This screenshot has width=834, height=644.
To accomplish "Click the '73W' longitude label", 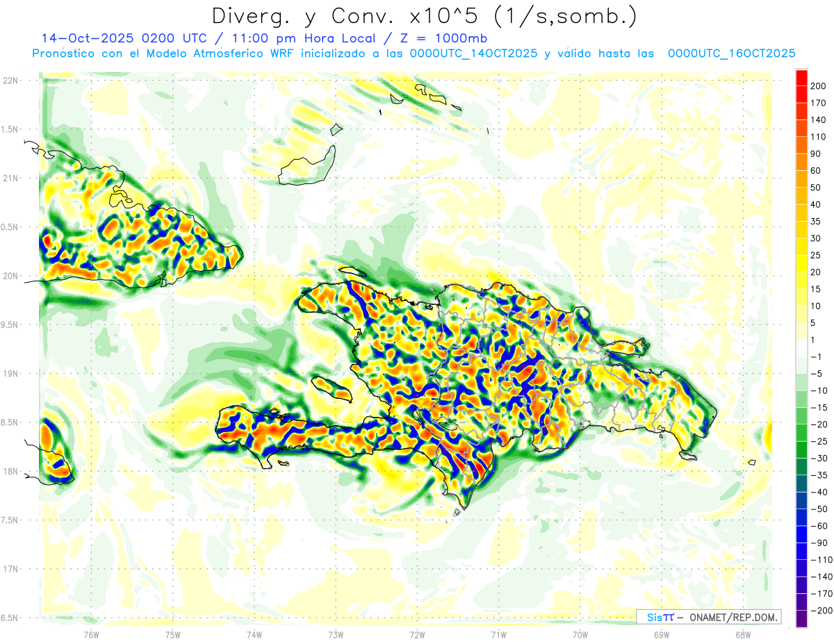I will point(336,634).
